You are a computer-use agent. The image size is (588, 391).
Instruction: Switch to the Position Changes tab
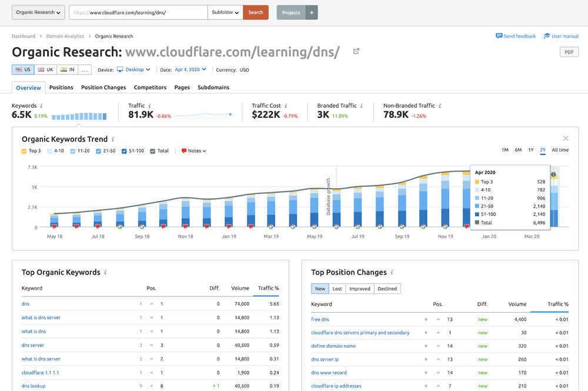point(103,88)
